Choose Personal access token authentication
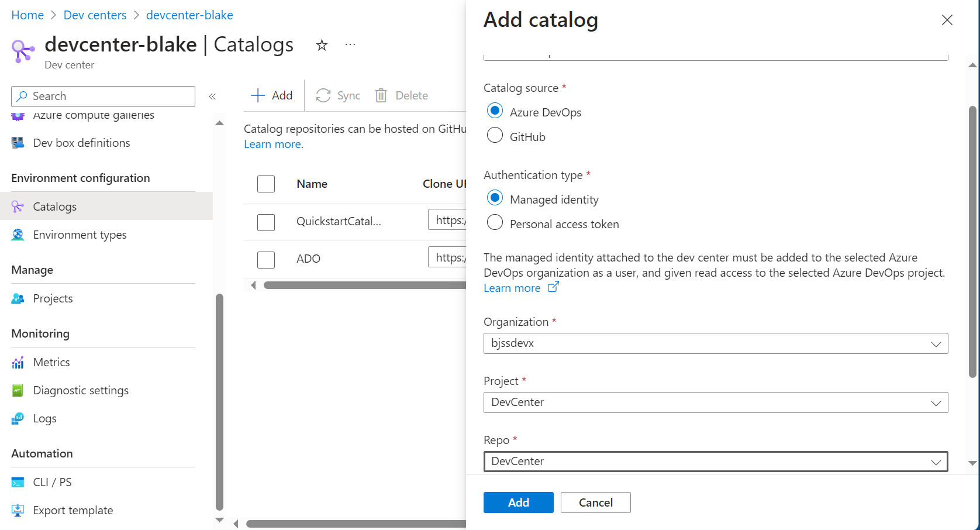Viewport: 980px width, 530px height. [x=495, y=223]
